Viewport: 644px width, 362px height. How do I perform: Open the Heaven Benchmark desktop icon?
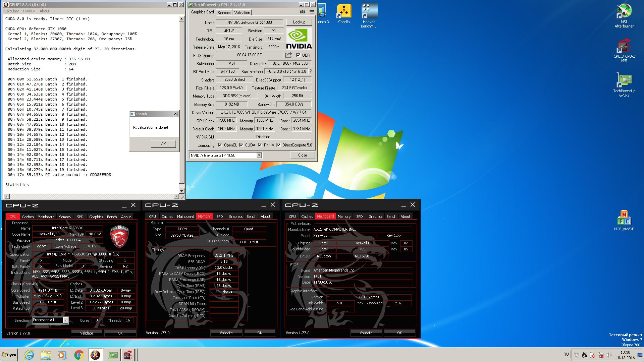[x=369, y=15]
